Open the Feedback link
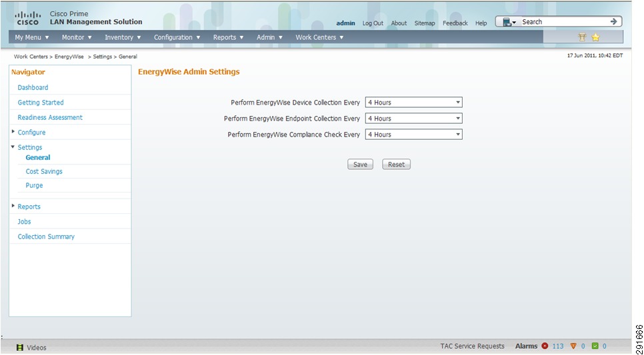 click(455, 23)
